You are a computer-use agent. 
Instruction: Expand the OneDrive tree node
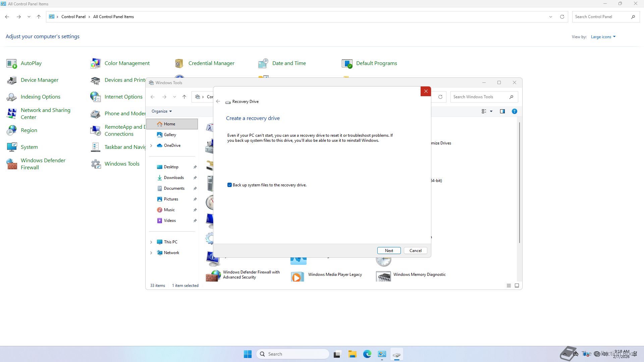(151, 145)
